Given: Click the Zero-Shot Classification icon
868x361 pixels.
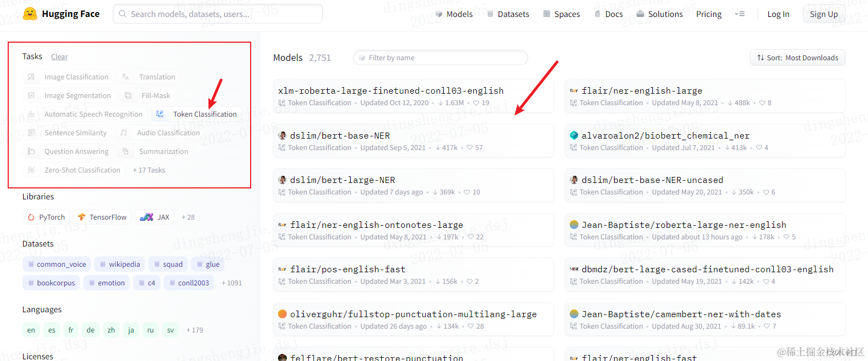Looking at the screenshot, I should click(31, 170).
